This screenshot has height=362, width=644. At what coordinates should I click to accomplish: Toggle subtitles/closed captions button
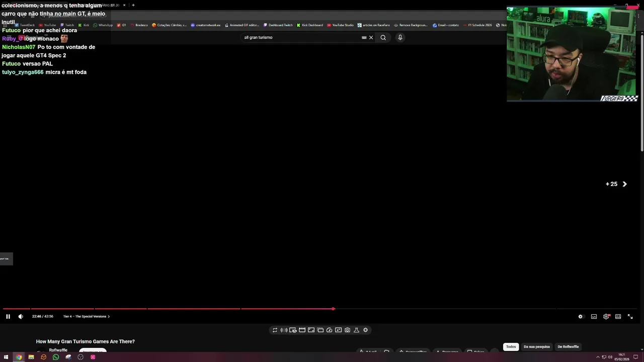click(x=594, y=316)
